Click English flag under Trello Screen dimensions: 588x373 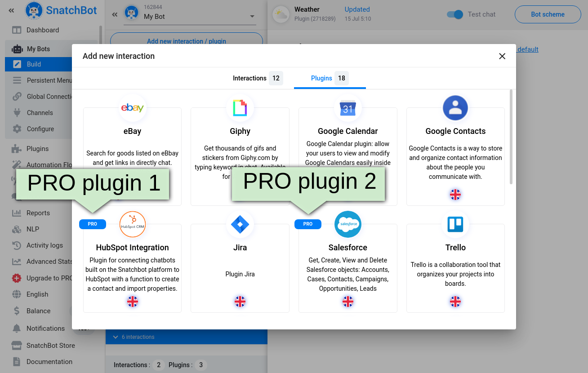(455, 302)
